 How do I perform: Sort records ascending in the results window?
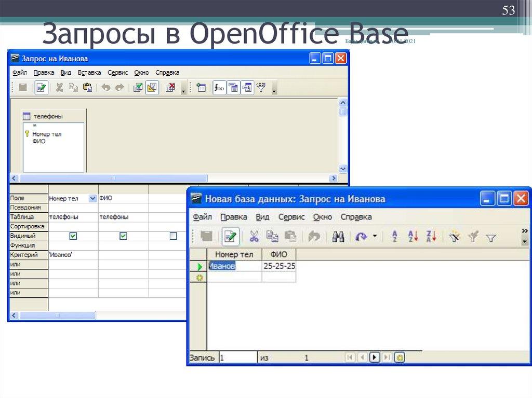point(413,236)
